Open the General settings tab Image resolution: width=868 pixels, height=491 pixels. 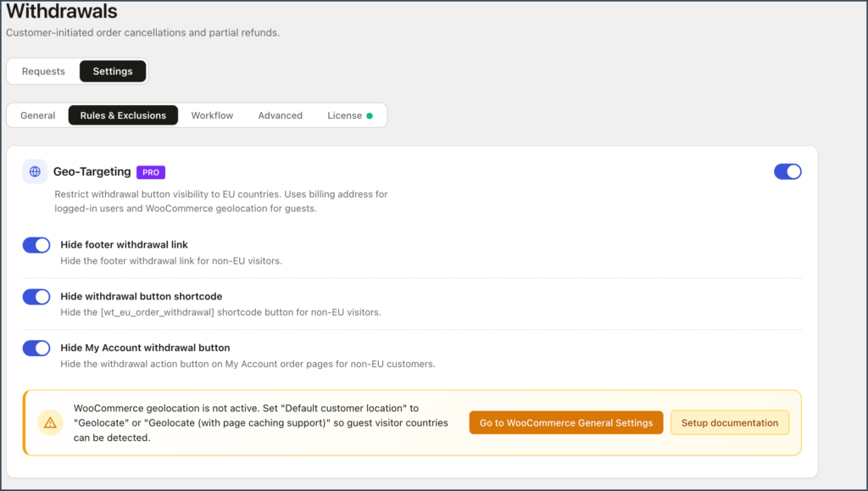coord(37,115)
